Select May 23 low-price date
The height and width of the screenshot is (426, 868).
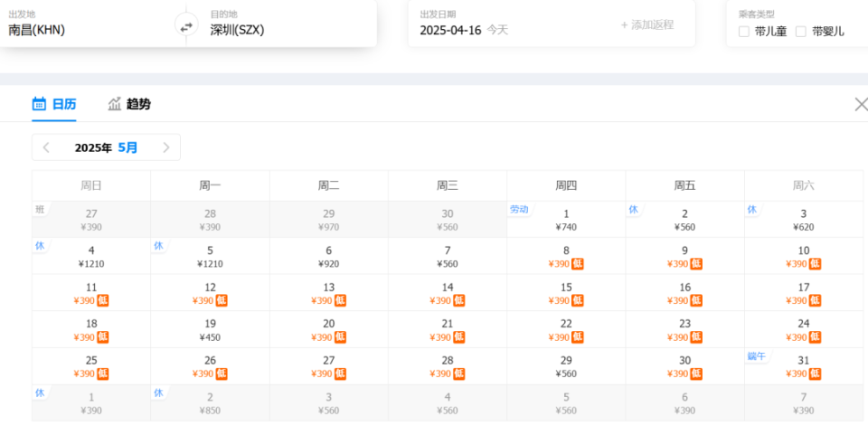pos(684,329)
